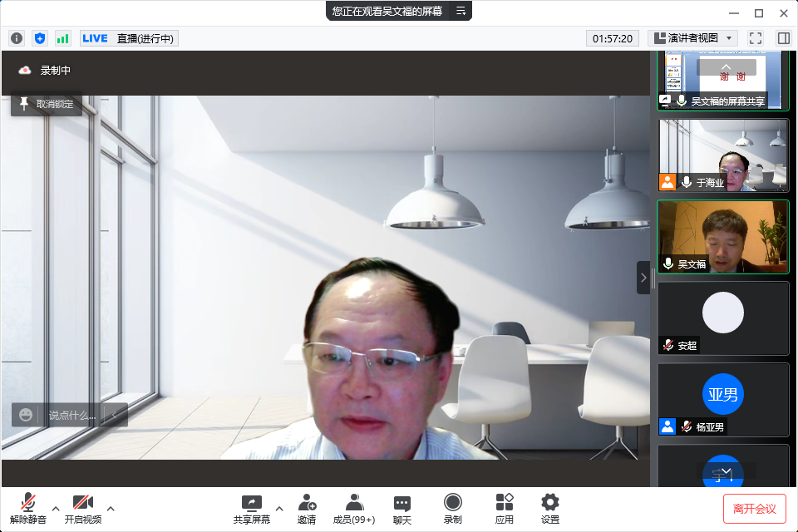
Task: Turn on camera with 开启视频
Action: click(x=82, y=509)
